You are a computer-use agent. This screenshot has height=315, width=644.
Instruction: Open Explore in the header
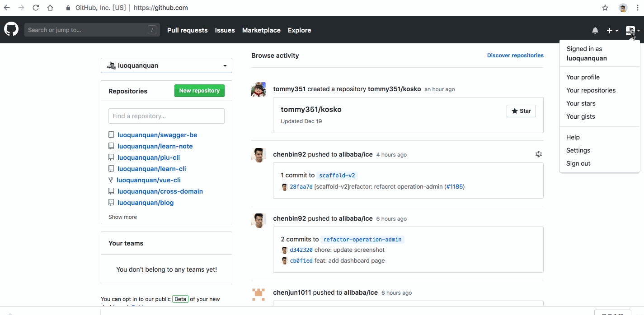[299, 30]
